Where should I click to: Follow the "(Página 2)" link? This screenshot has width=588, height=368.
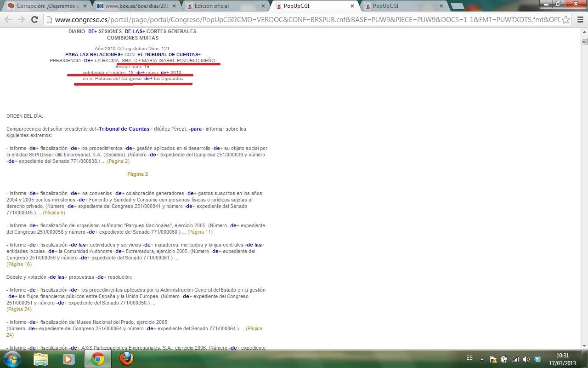118,161
